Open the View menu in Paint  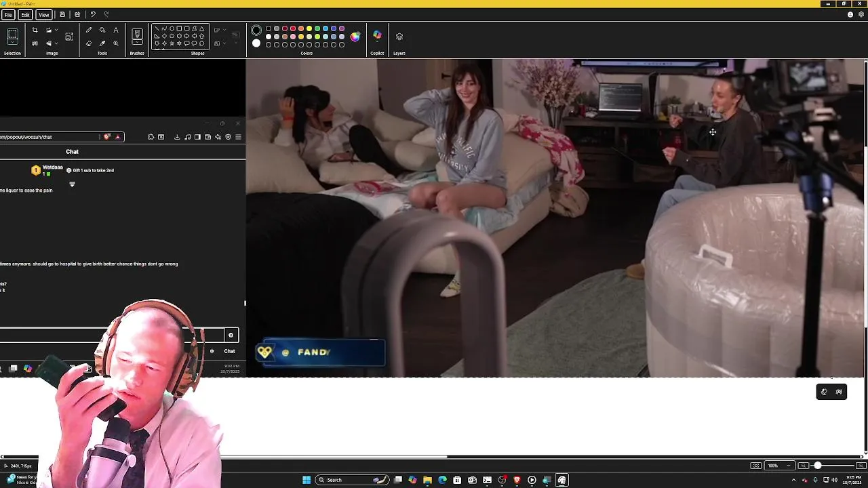pos(43,14)
